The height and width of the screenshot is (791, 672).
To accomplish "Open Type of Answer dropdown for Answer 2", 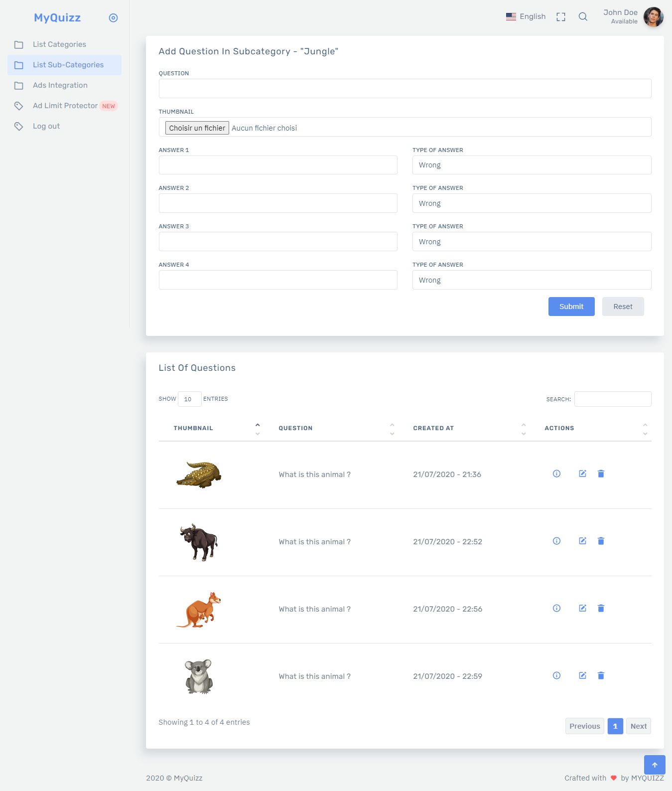I will click(532, 203).
